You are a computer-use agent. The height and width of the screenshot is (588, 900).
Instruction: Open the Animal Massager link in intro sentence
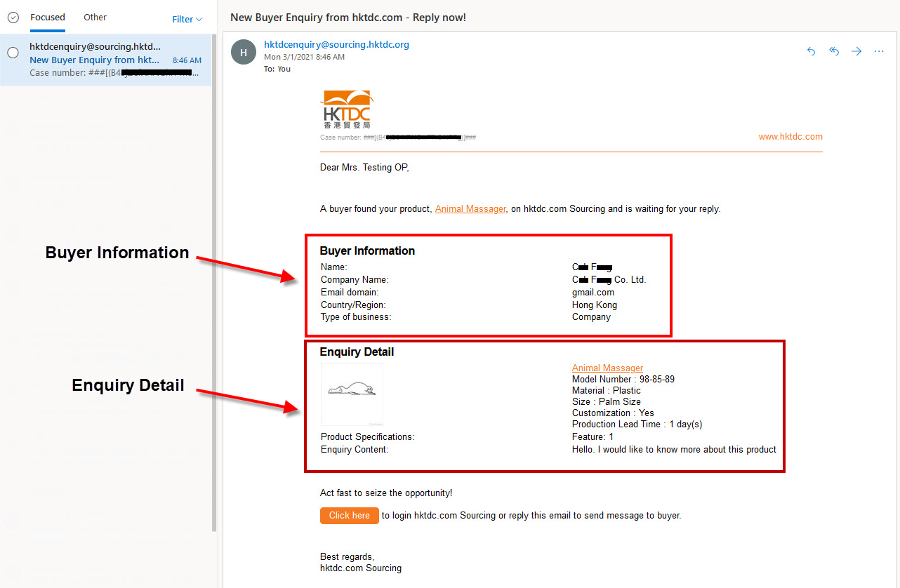click(470, 209)
